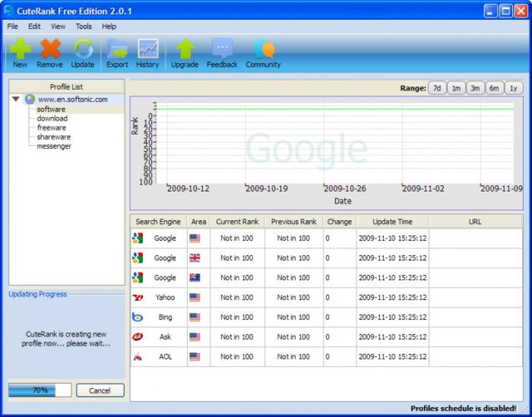Set range to 3m
This screenshot has height=417, width=532.
tap(475, 88)
